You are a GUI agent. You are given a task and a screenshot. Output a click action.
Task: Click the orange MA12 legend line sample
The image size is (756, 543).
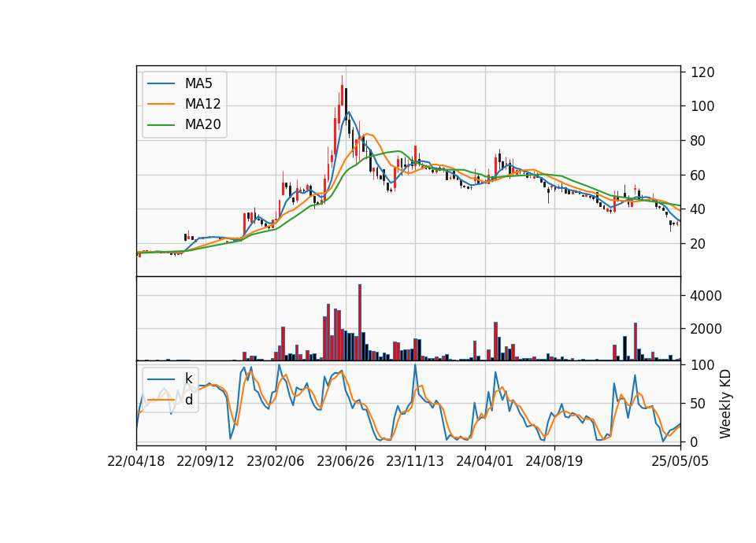pos(161,104)
